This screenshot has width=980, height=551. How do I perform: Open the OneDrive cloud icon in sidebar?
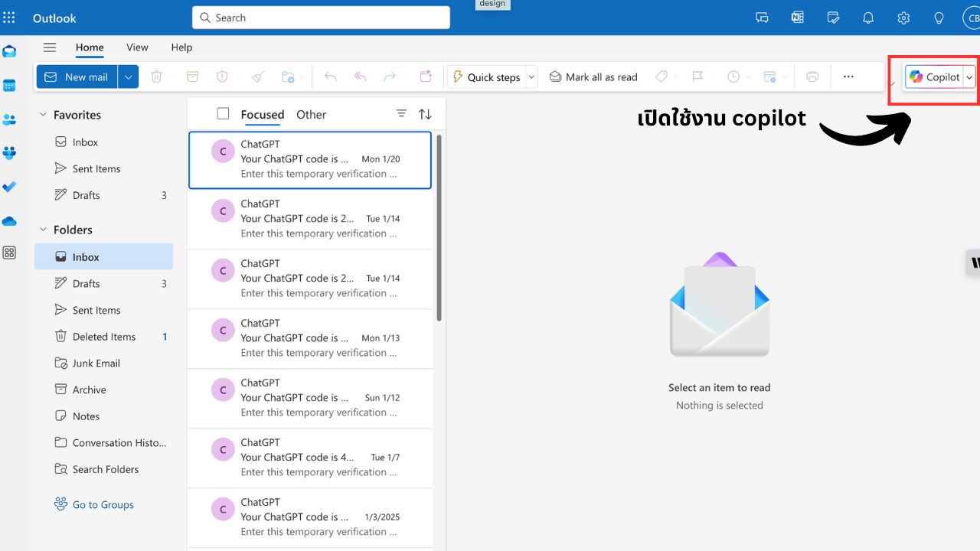(9, 221)
